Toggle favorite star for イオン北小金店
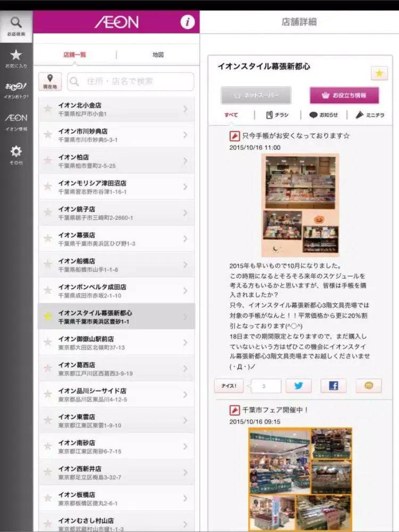 (x=48, y=109)
